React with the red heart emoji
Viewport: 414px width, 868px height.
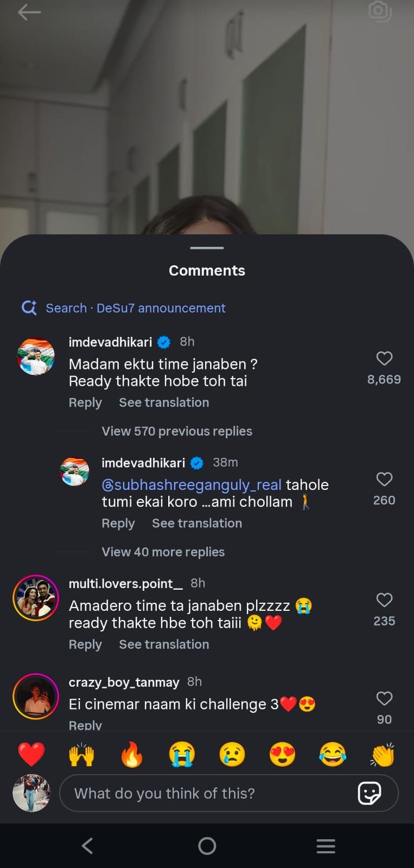pos(31,754)
